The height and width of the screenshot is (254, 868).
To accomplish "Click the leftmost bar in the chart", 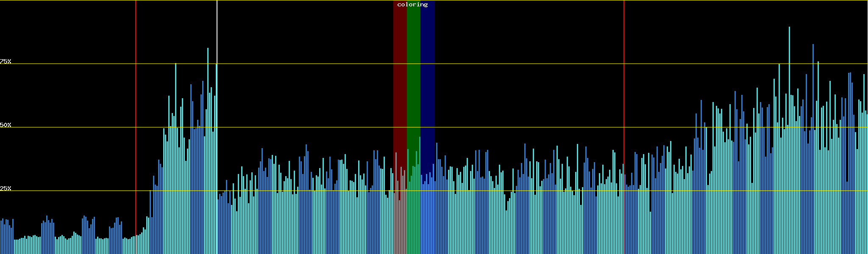I will pyautogui.click(x=1, y=237).
